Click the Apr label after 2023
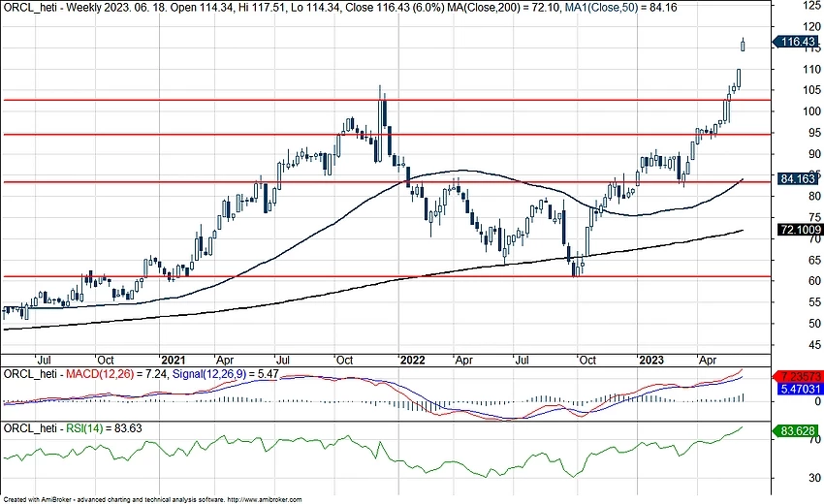 pyautogui.click(x=708, y=360)
